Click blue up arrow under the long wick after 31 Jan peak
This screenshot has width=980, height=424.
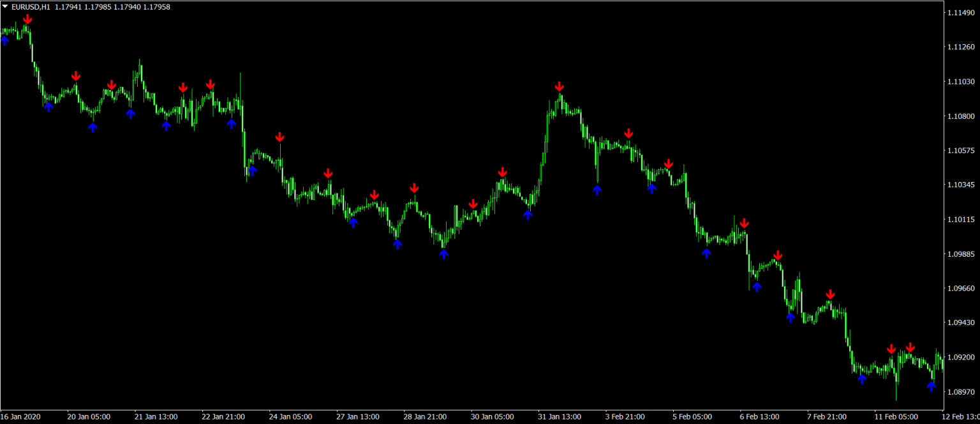click(x=597, y=189)
